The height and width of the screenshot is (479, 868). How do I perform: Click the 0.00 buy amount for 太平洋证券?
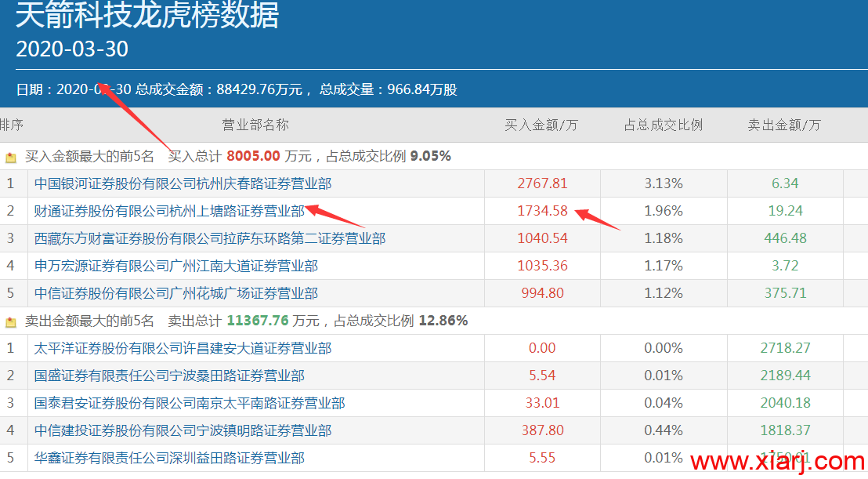(542, 348)
